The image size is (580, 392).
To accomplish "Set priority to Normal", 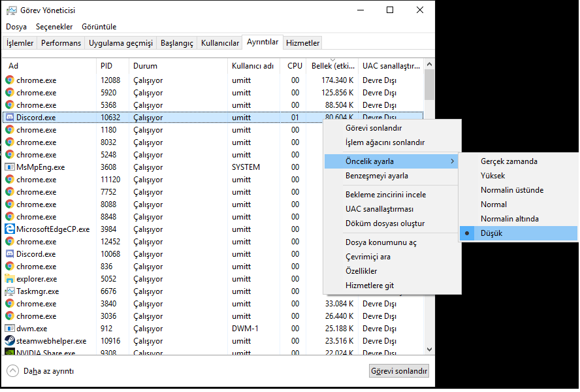I will click(519, 204).
